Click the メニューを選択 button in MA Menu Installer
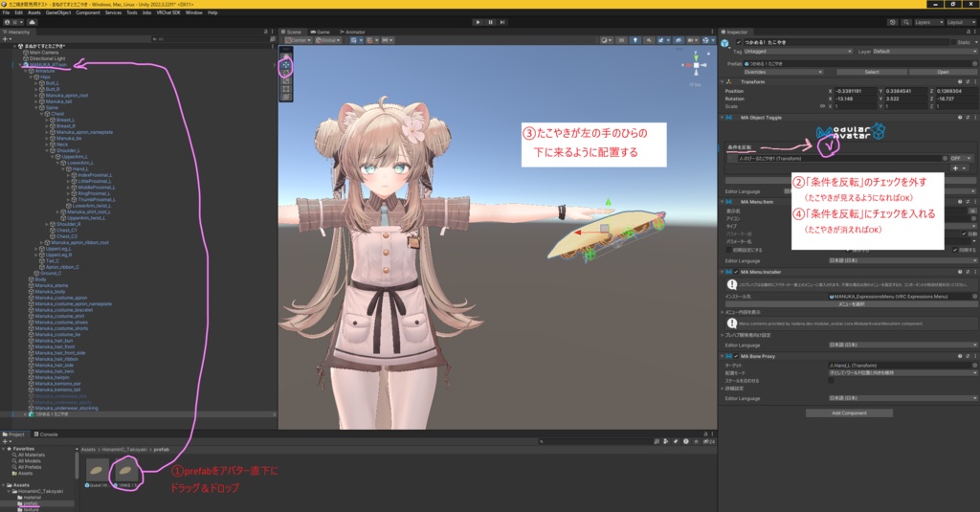This screenshot has width=980, height=512. (851, 303)
